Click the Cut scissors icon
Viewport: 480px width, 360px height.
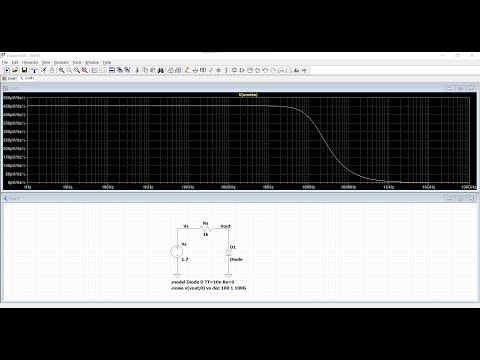coord(137,70)
